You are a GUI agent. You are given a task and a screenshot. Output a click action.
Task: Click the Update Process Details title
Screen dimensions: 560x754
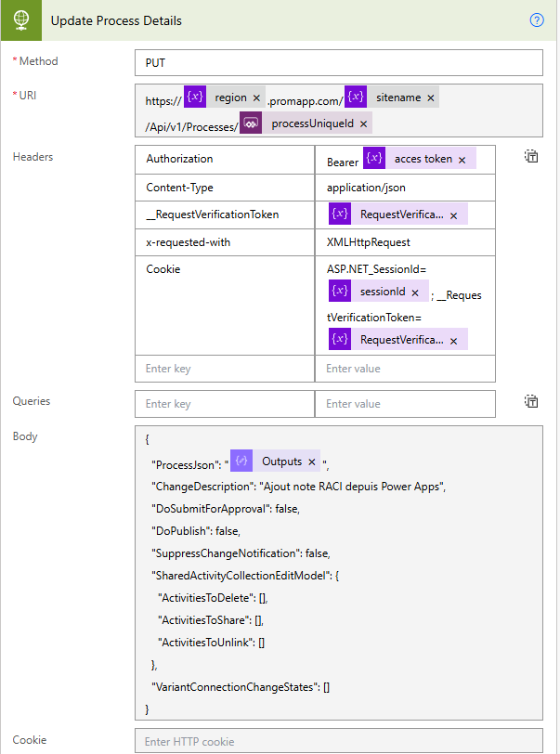tap(116, 20)
